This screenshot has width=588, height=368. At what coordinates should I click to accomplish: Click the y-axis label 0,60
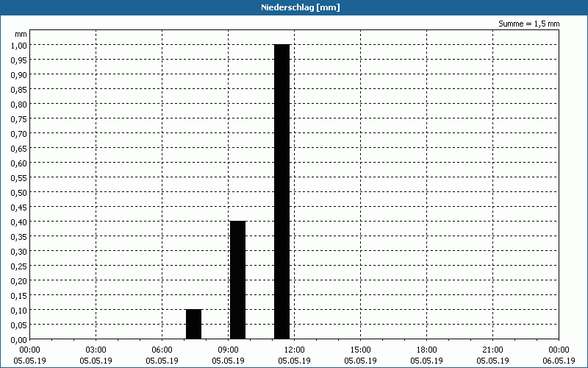coord(18,163)
